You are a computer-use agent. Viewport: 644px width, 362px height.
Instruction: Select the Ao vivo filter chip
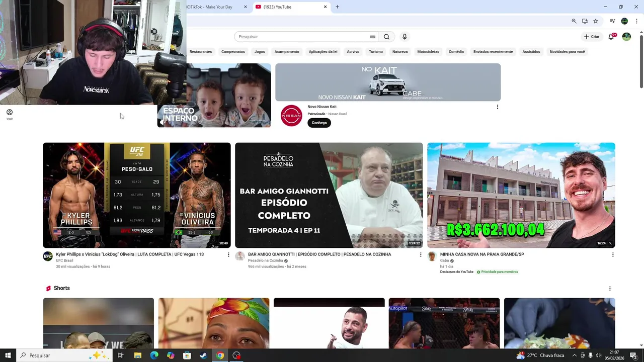(x=353, y=52)
